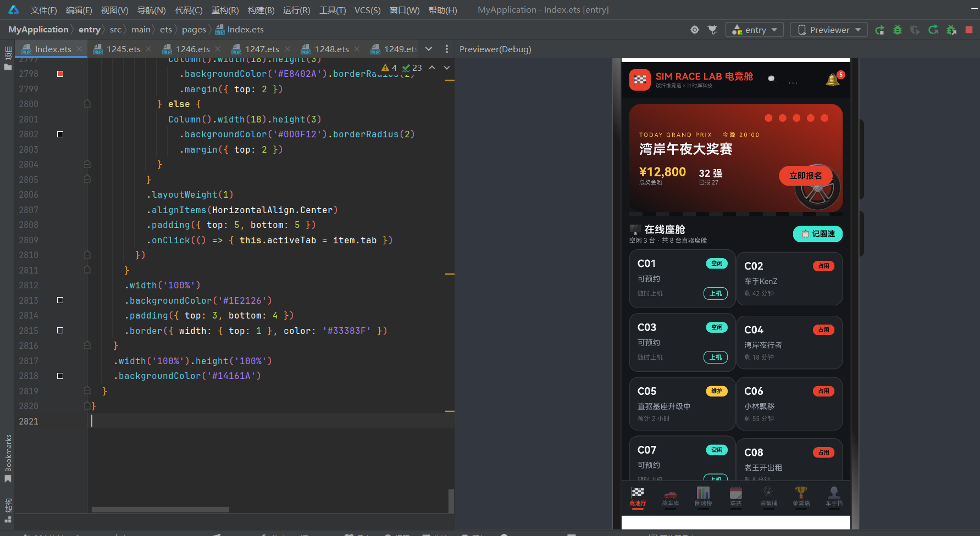Click the DevEco Studio logo icon
The image size is (980, 536).
click(14, 10)
